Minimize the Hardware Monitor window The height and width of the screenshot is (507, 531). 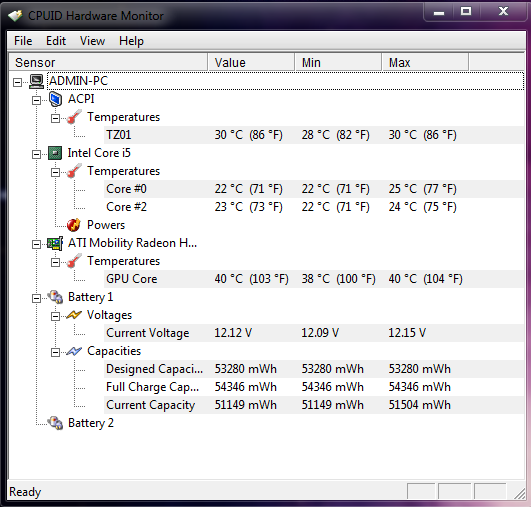click(439, 13)
